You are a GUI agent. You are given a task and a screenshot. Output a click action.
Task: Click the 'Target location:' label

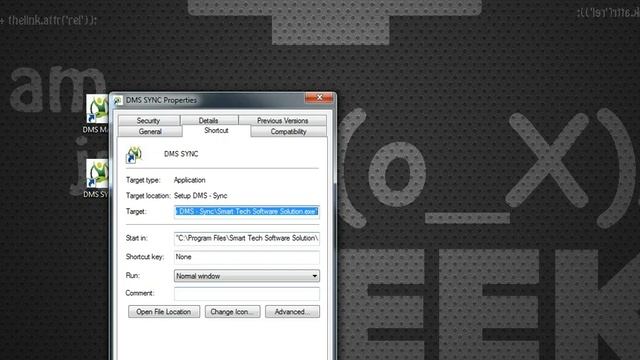pos(148,196)
